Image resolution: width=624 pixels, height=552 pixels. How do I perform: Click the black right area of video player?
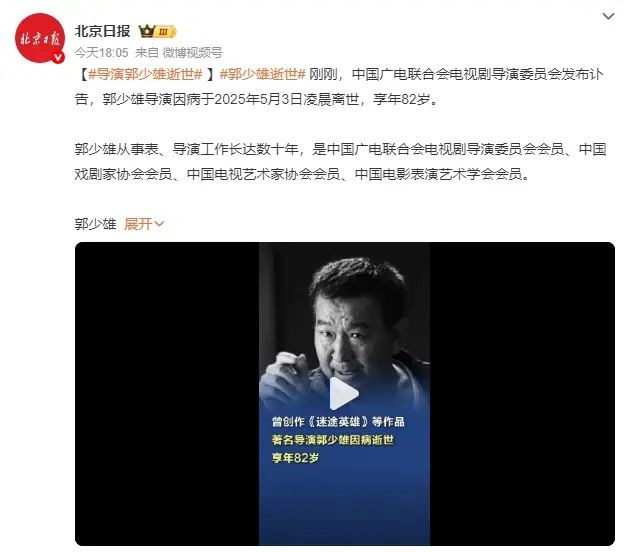[x=522, y=394]
